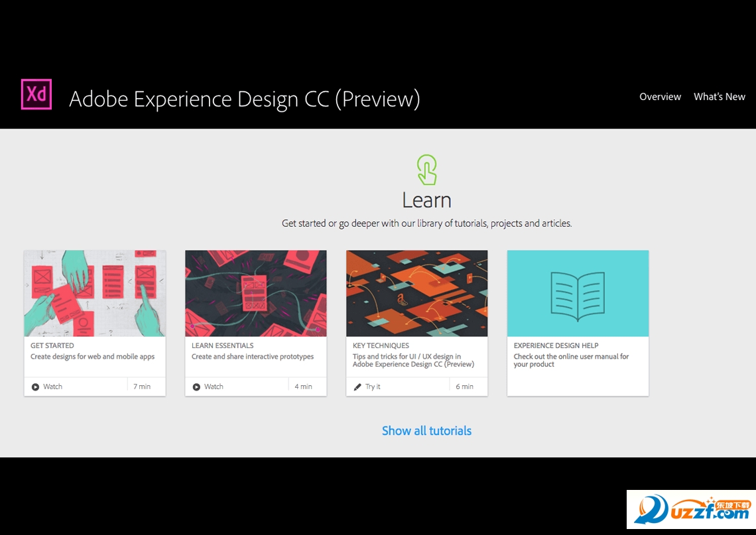This screenshot has width=756, height=535.
Task: Click the green Learn hand-tap icon
Action: point(427,170)
